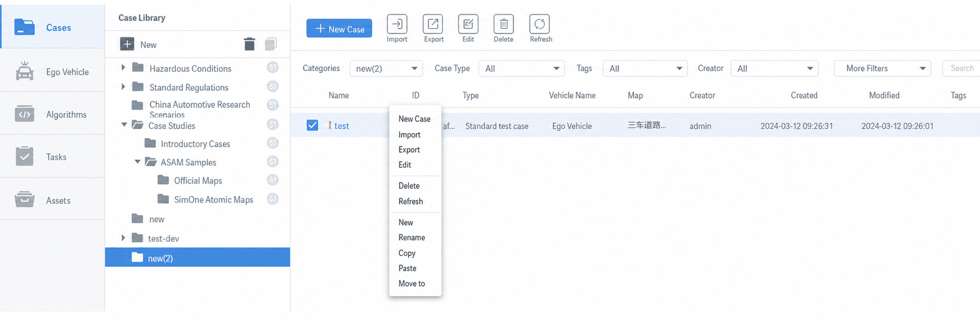Click the Created column header
Viewport: 980px width, 321px height.
804,95
